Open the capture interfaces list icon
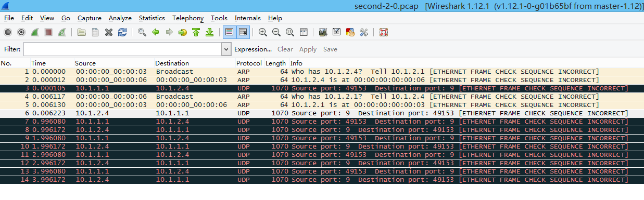The width and height of the screenshot is (644, 200). [x=8, y=32]
